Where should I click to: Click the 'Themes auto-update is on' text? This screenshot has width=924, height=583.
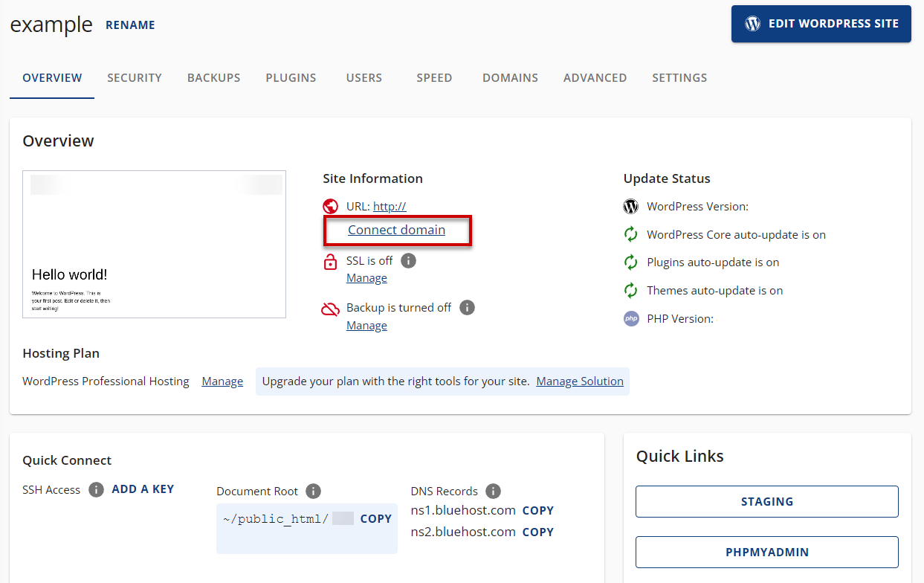(x=715, y=291)
